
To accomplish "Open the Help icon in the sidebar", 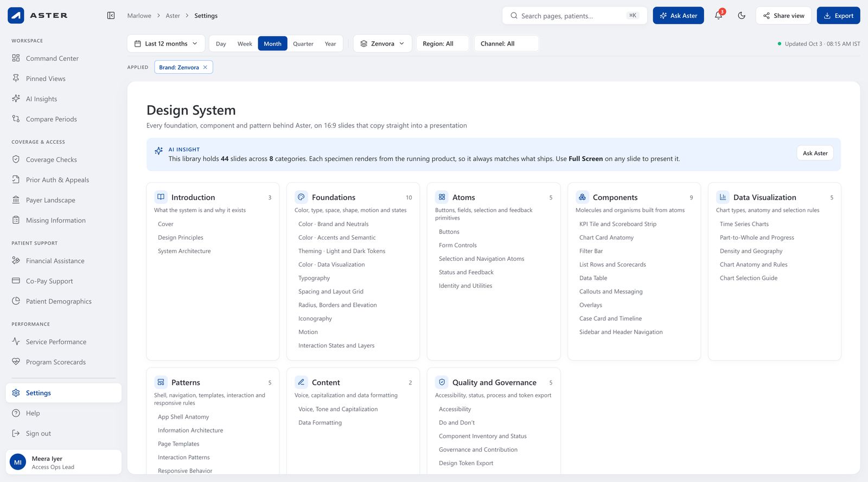I will (16, 413).
